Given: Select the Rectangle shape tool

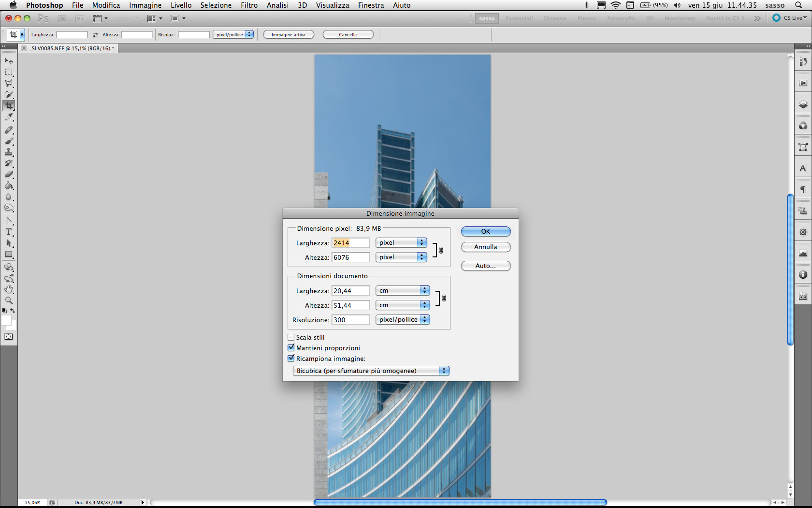Looking at the screenshot, I should coord(9,254).
